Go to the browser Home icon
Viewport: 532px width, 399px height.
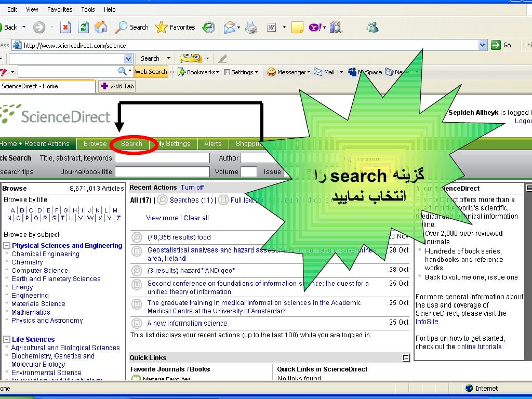pyautogui.click(x=101, y=27)
